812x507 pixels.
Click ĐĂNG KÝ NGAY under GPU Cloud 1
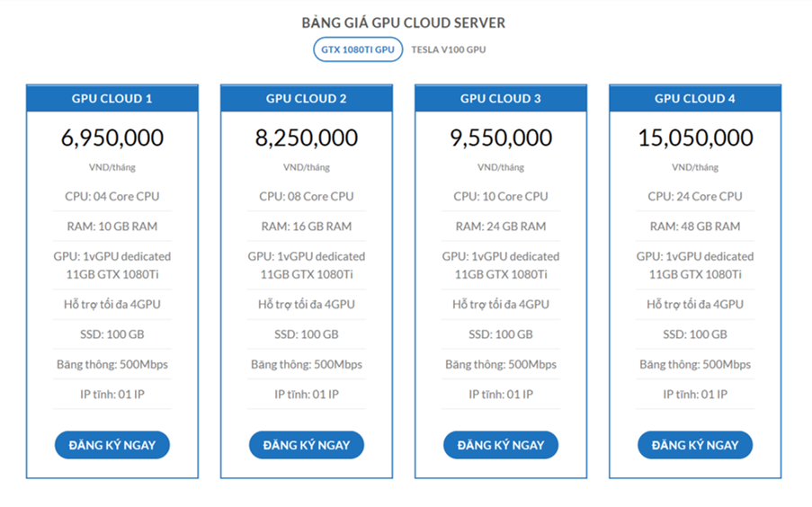(x=112, y=445)
